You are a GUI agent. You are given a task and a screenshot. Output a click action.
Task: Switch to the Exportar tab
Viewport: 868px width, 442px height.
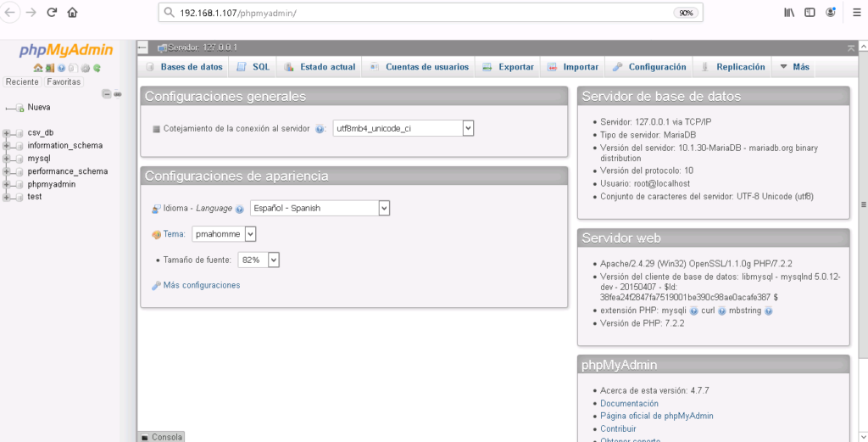[508, 67]
